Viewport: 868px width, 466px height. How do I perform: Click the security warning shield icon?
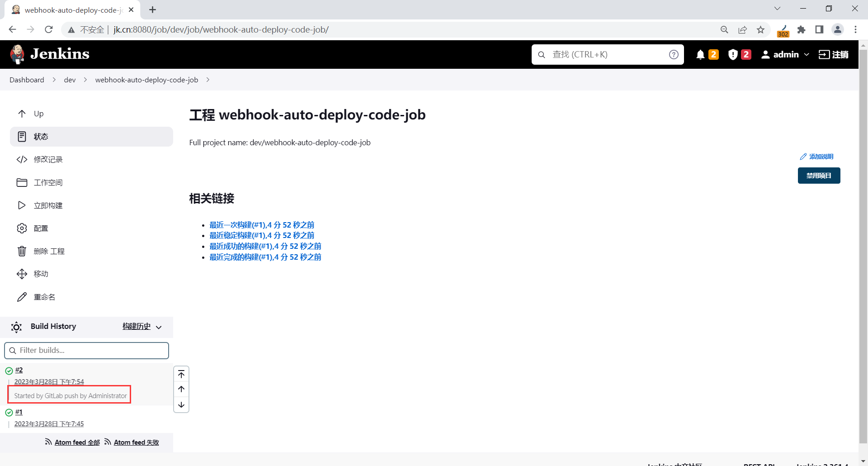click(732, 54)
